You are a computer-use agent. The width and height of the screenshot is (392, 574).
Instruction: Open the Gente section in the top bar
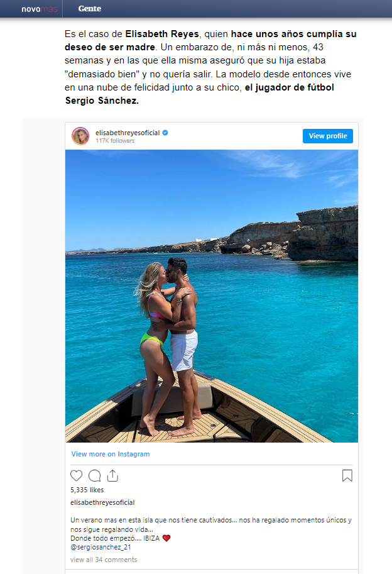tap(90, 9)
